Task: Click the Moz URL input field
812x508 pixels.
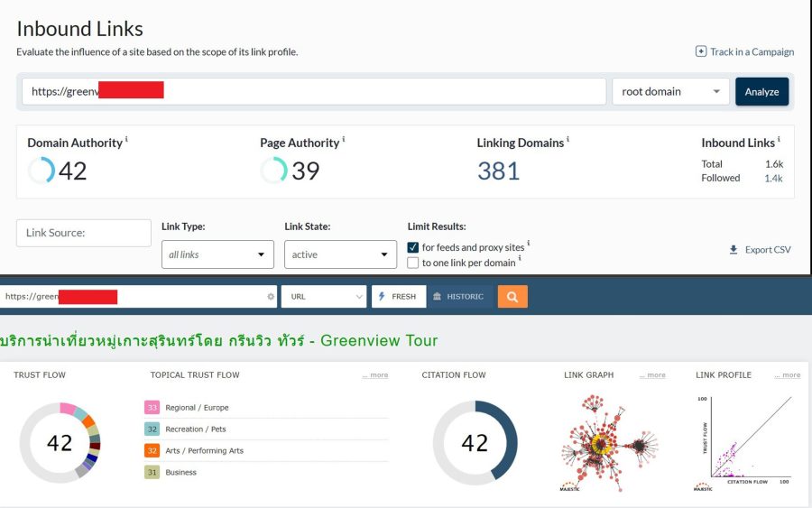Action: coord(314,92)
